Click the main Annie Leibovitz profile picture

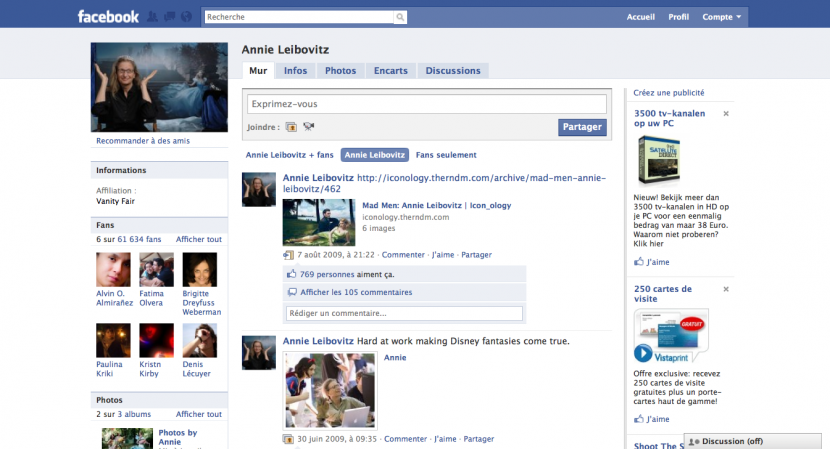tap(159, 87)
